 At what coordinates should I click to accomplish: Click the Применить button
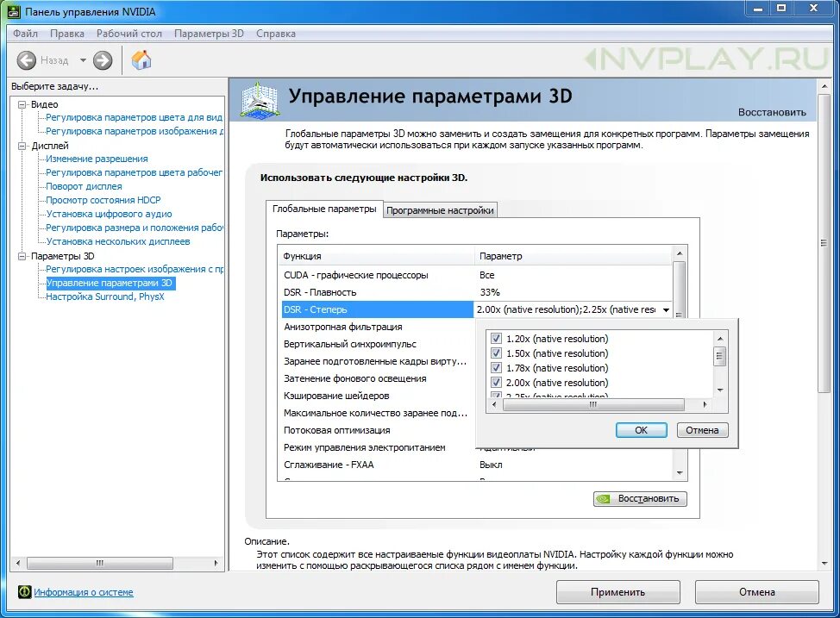pyautogui.click(x=617, y=592)
